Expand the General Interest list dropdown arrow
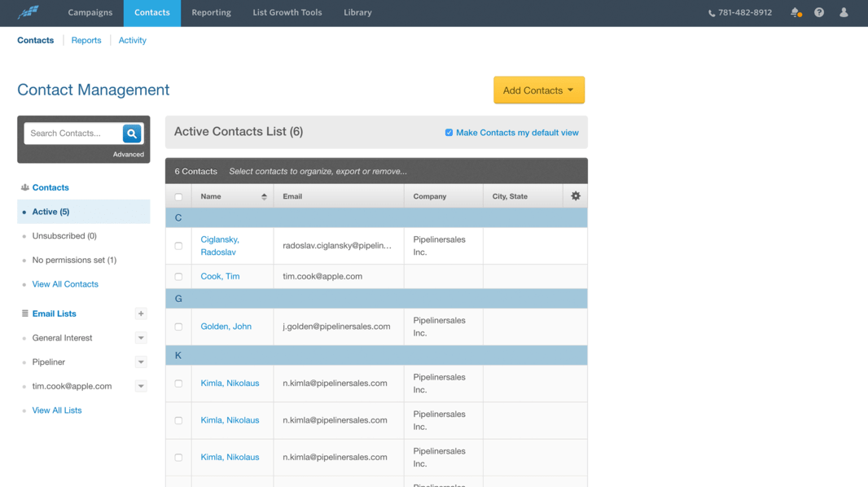Screen dimensions: 868x487 click(141, 338)
